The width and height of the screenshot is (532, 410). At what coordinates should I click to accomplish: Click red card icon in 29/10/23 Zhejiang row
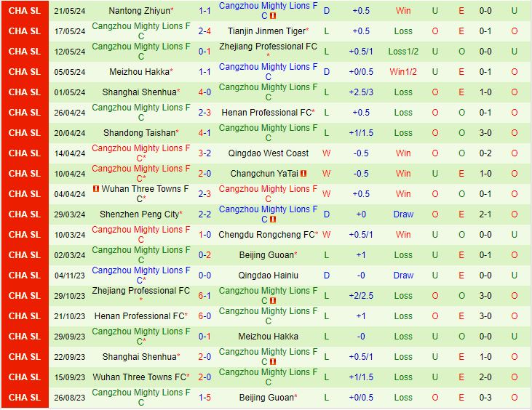(x=273, y=300)
